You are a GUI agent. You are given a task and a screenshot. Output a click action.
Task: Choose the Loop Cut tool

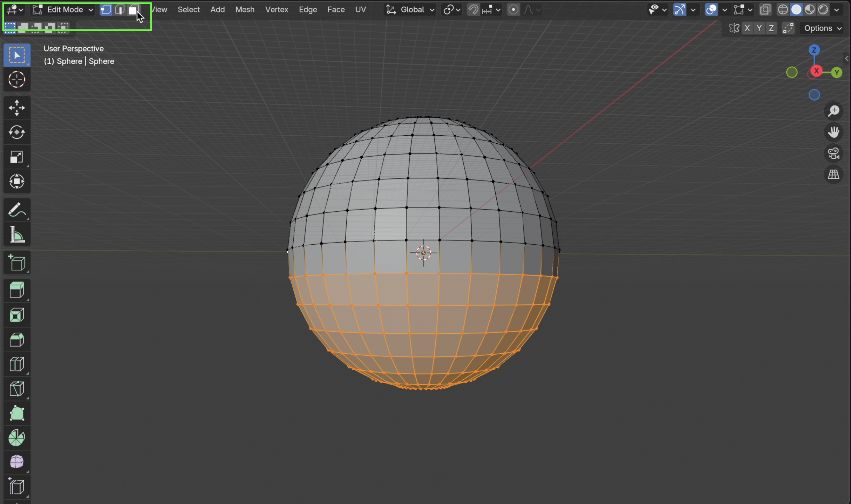pos(16,364)
